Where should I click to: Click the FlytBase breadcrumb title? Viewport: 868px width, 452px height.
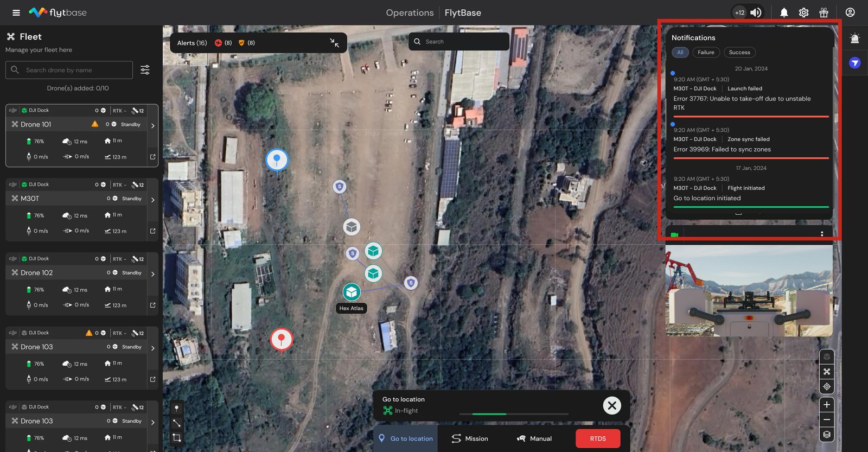coord(463,12)
